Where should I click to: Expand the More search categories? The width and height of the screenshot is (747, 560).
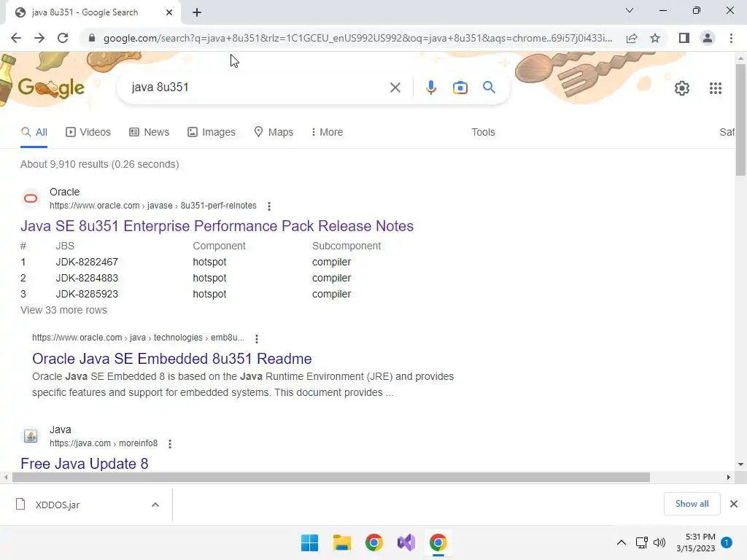pos(327,133)
